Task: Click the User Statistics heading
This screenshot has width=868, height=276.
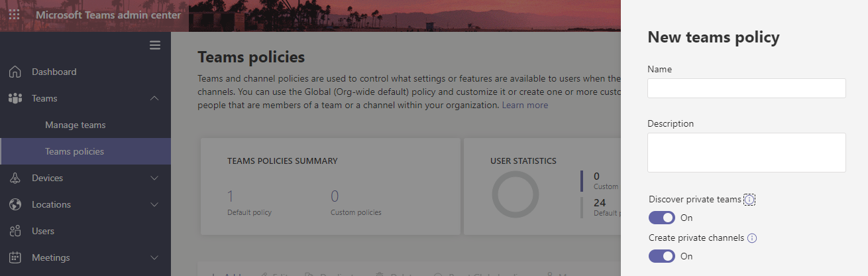Action: pos(523,161)
